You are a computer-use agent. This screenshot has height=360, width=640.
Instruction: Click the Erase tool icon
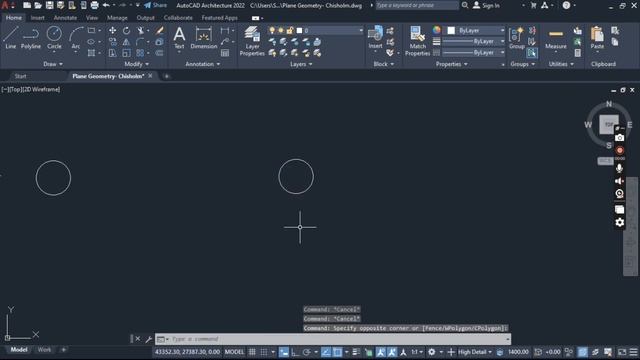pyautogui.click(x=160, y=31)
